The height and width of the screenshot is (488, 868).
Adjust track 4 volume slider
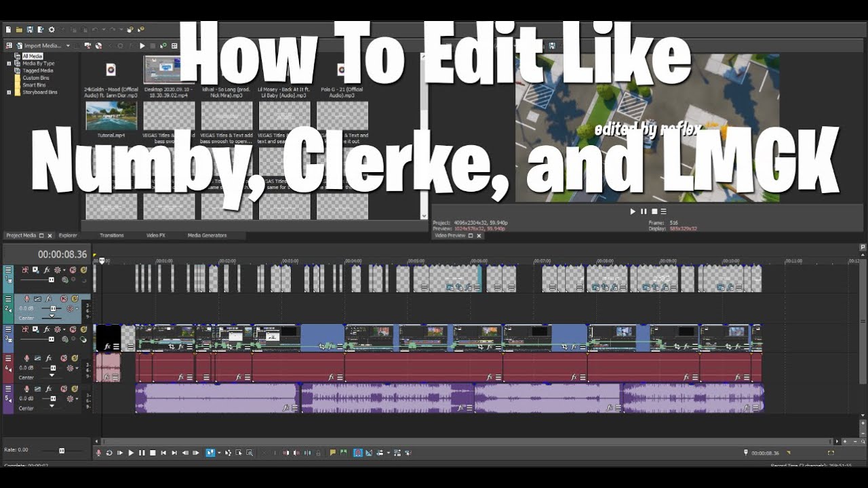(53, 368)
